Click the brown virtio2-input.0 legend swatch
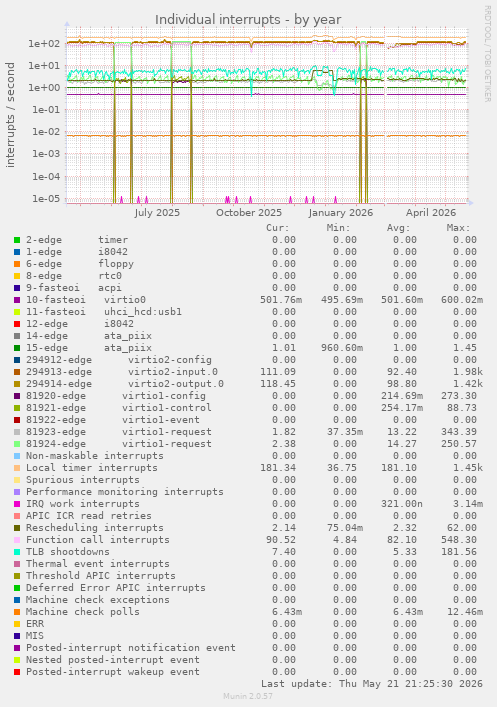497x707 pixels. pyautogui.click(x=17, y=372)
